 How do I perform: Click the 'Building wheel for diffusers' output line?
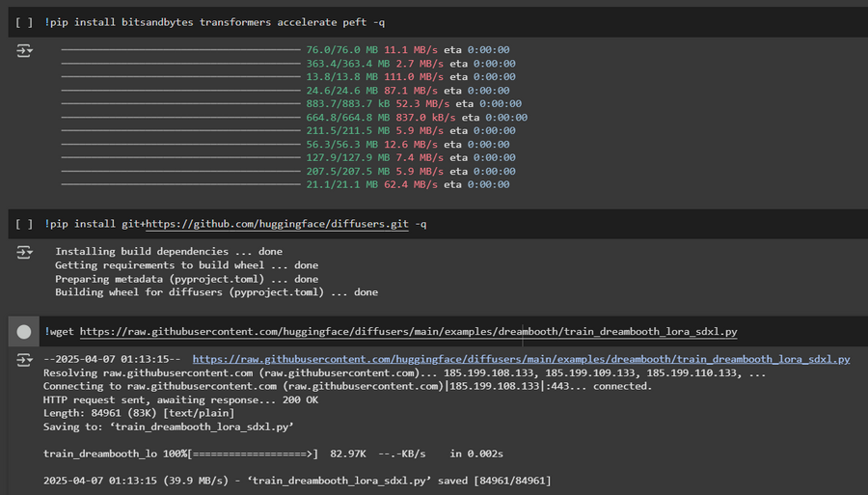(x=216, y=292)
